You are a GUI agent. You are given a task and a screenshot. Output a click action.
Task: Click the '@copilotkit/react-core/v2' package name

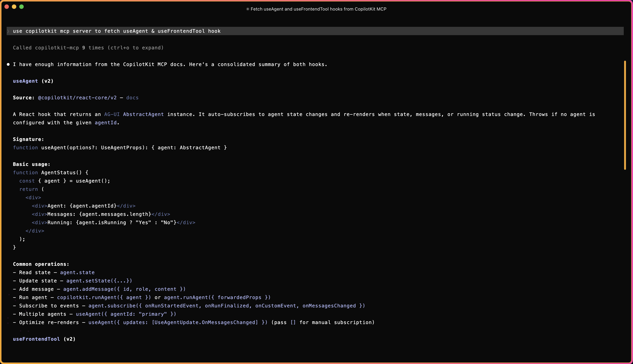77,98
